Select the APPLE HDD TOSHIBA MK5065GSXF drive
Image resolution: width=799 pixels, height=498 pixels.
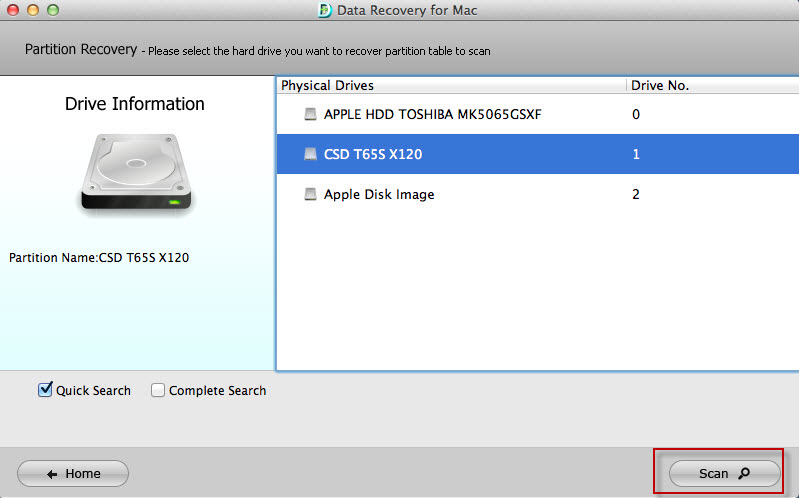tap(538, 114)
